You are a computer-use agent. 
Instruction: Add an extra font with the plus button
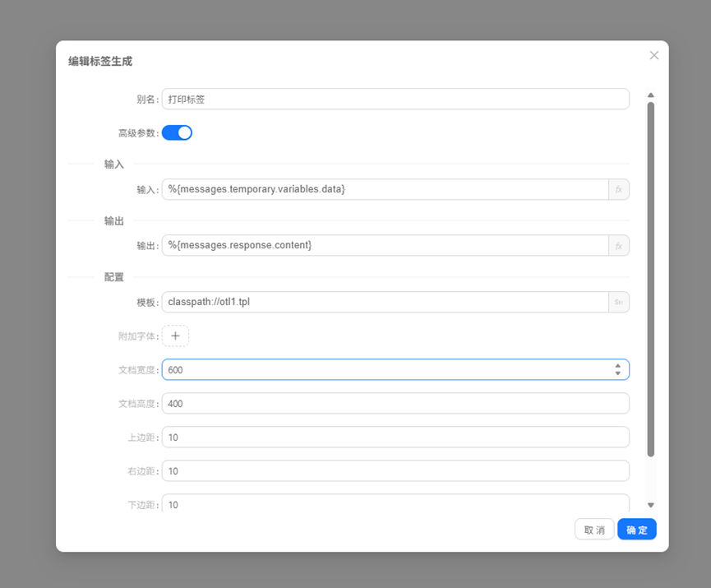click(175, 336)
